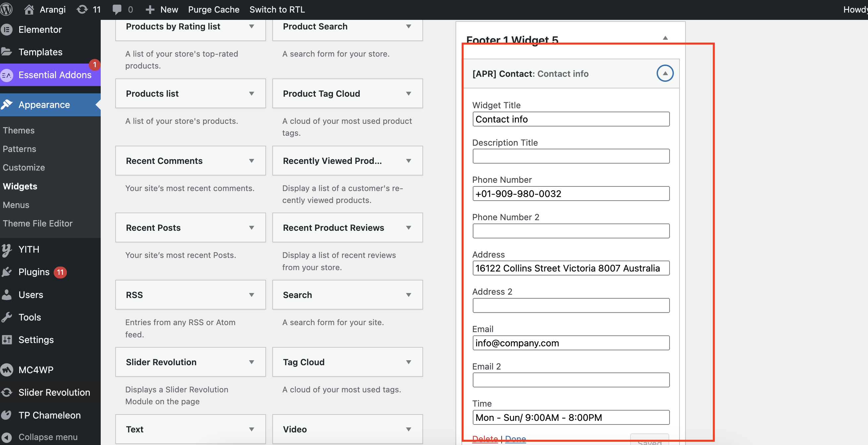
Task: Open the comments bubble icon
Action: point(117,9)
